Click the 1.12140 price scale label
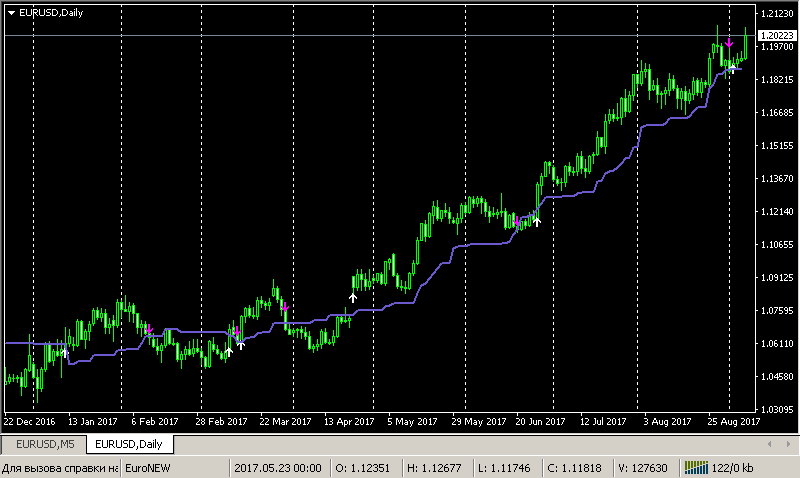 tap(777, 211)
